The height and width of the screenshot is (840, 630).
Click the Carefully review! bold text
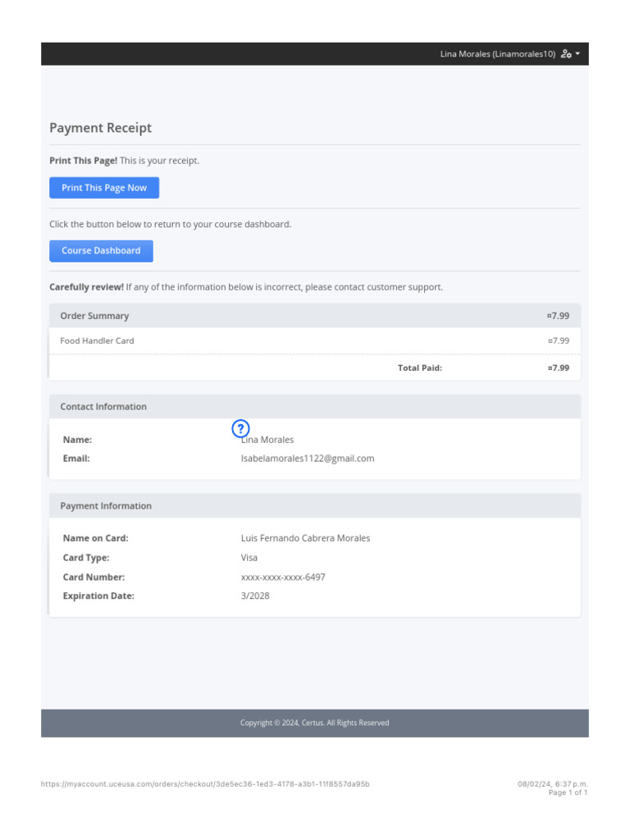[x=86, y=287]
